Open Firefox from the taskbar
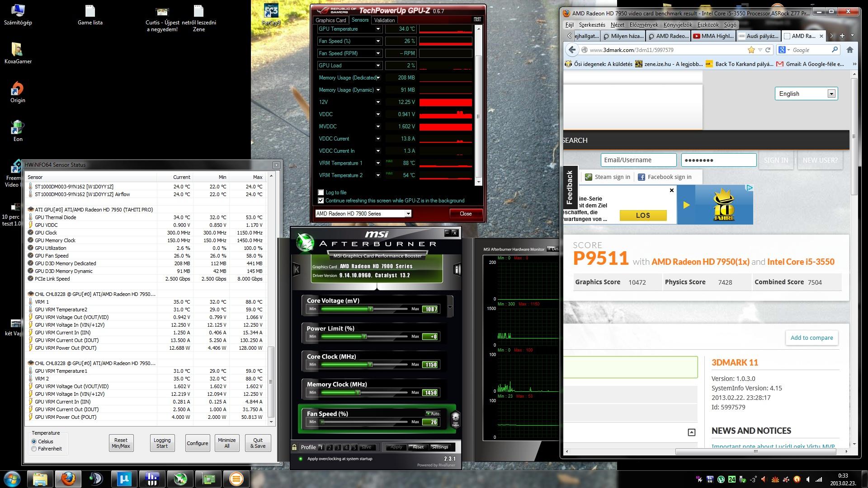 [x=68, y=479]
